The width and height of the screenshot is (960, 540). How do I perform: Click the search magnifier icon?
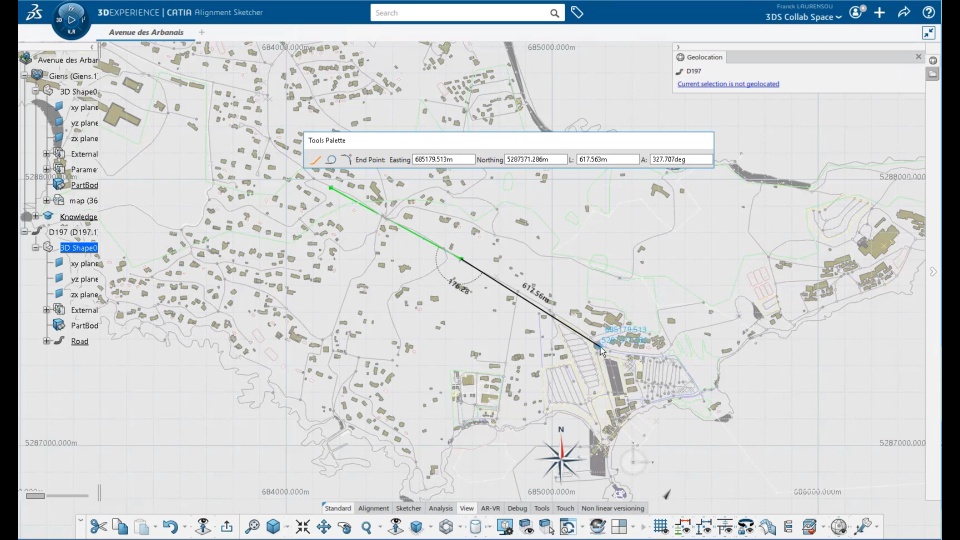[554, 13]
